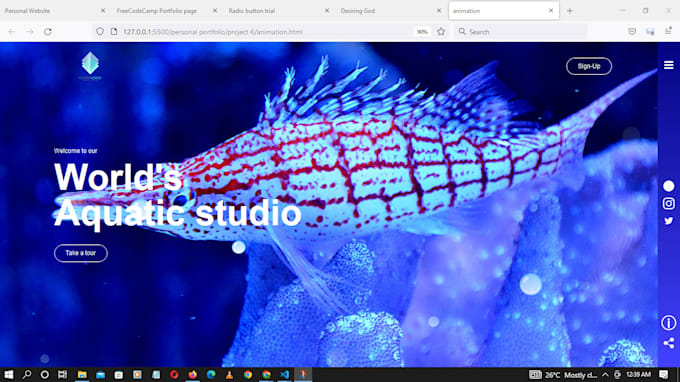
Task: Click the info icon in the sidebar
Action: [x=668, y=323]
